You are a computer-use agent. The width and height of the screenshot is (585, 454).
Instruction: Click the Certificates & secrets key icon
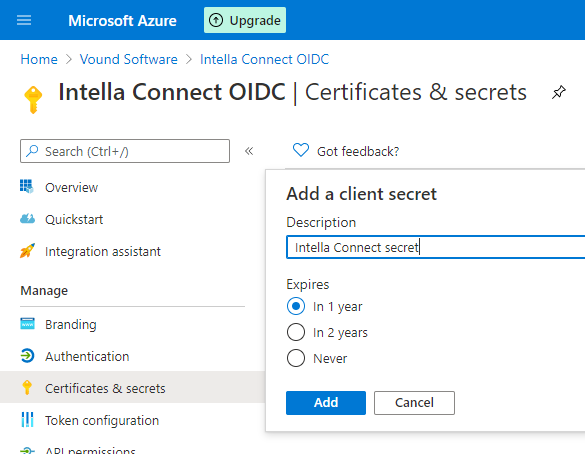[27, 388]
